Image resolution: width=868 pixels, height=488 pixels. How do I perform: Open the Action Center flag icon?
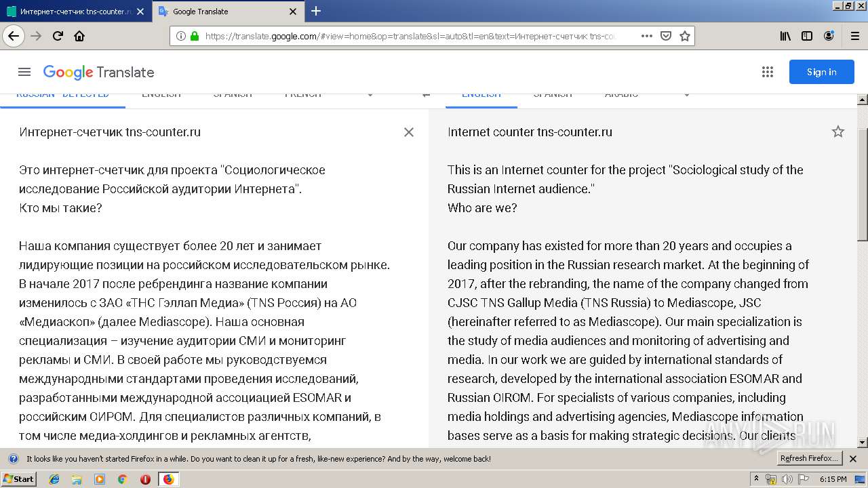(804, 479)
